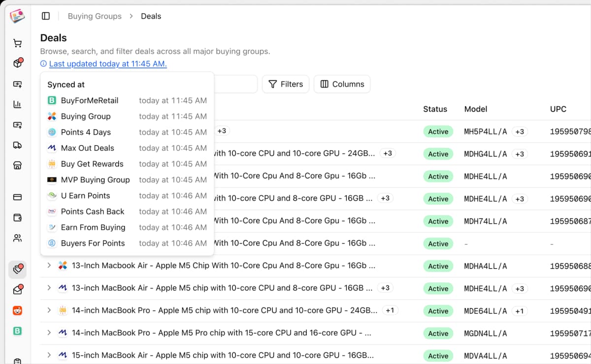Click the 14-inch MacBook Pro M5 Pro title
This screenshot has width=591, height=364.
(x=221, y=333)
